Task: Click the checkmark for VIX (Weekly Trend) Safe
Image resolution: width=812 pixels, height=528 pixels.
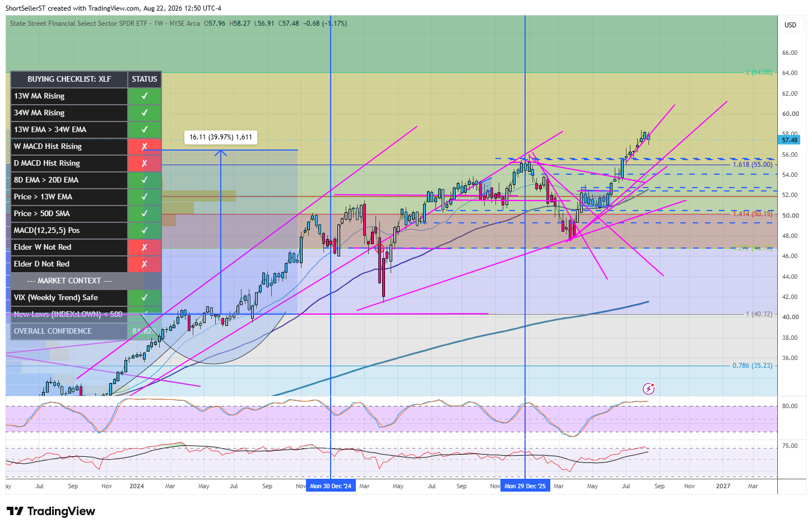Action: click(145, 297)
